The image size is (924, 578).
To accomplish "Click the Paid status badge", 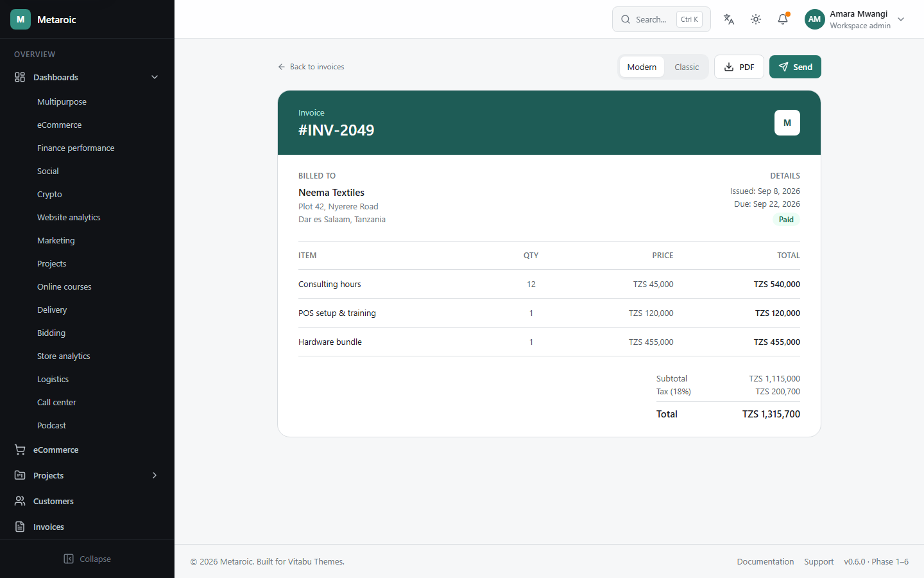I will pos(786,220).
